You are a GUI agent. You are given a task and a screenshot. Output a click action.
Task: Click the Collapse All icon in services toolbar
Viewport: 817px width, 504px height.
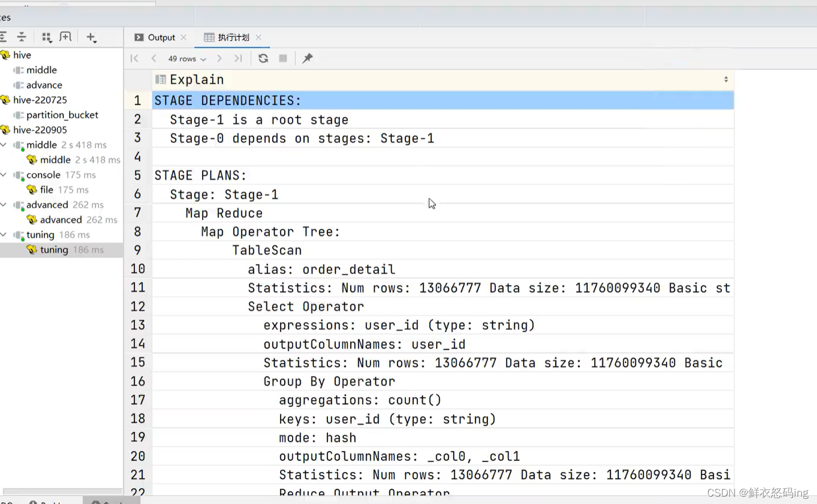click(22, 38)
